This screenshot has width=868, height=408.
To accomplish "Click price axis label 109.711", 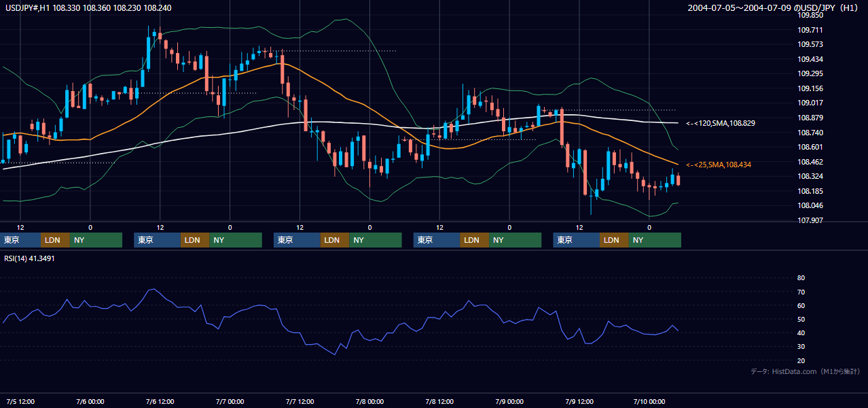I will click(x=810, y=30).
